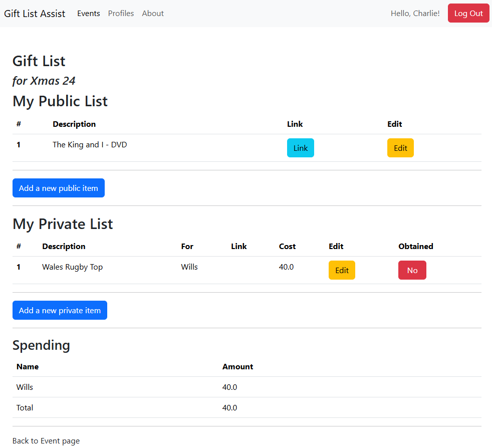Select 'The King and I - DVD' description

tap(90, 145)
